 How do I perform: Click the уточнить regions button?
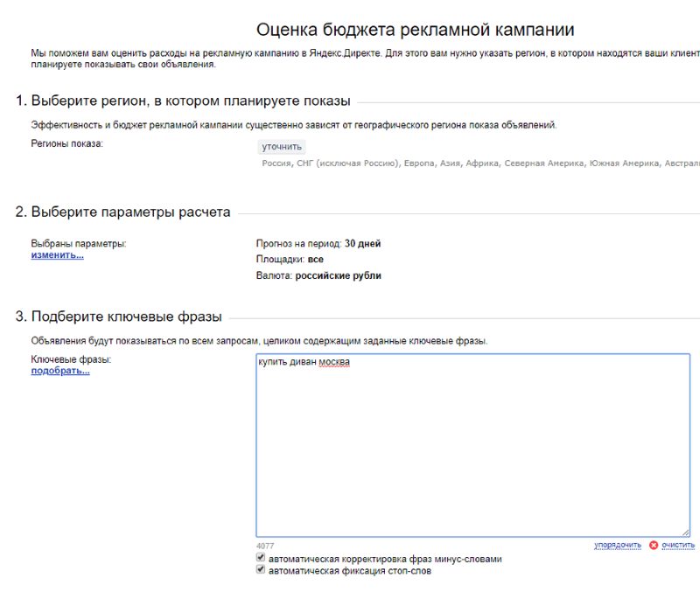click(282, 147)
